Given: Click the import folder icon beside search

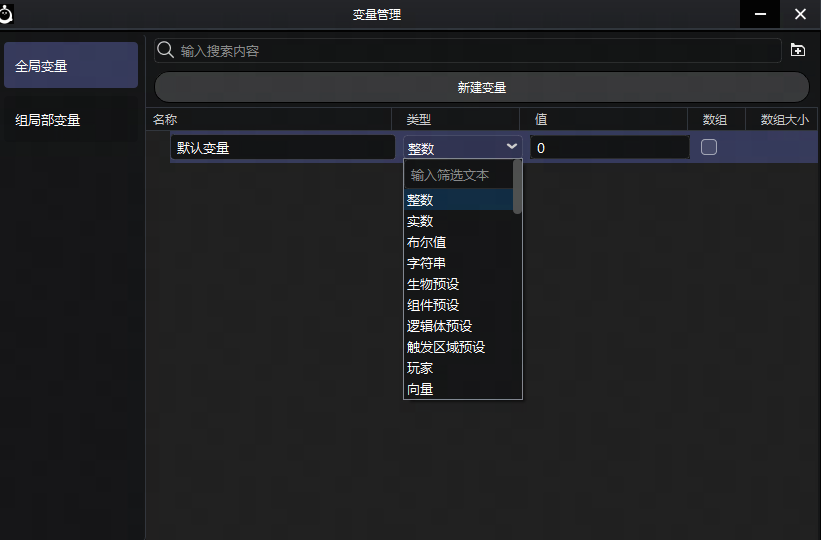Looking at the screenshot, I should click(x=797, y=50).
